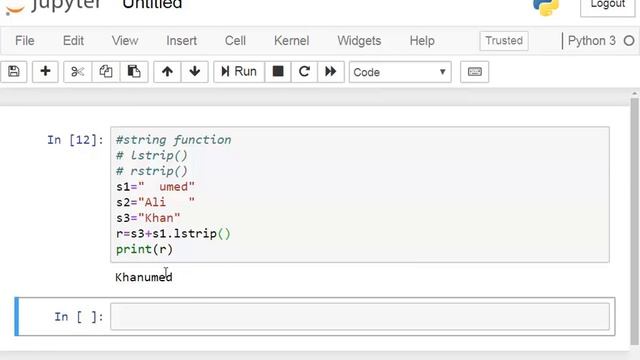Screen dimensions: 640x360
Task: Click into the empty code cell input
Action: (360, 316)
